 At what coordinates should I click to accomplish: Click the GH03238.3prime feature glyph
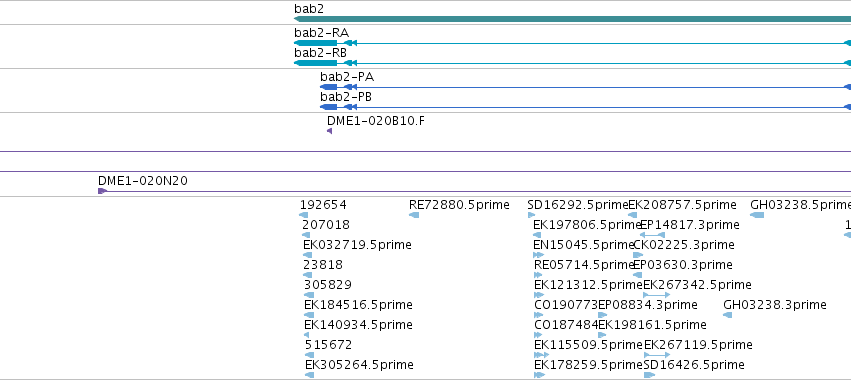tap(728, 315)
